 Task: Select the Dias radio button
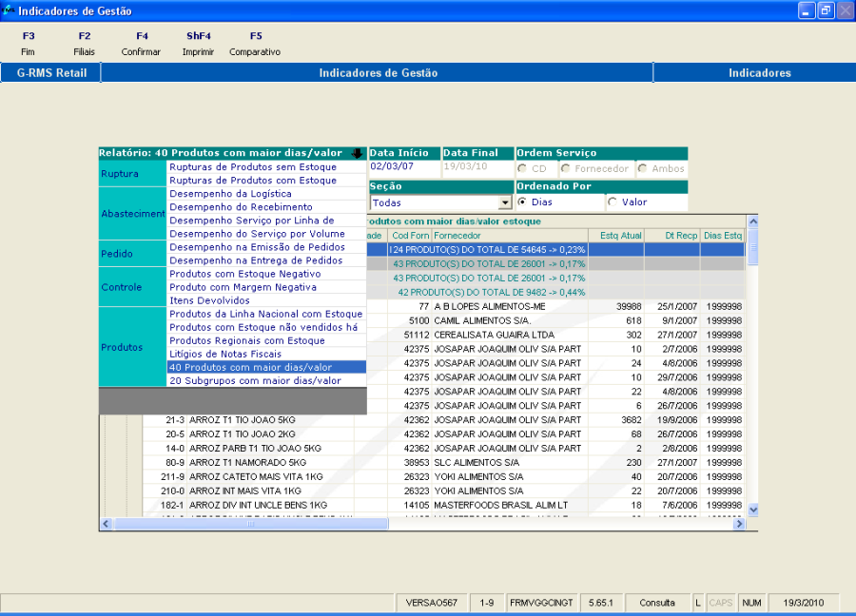point(522,202)
